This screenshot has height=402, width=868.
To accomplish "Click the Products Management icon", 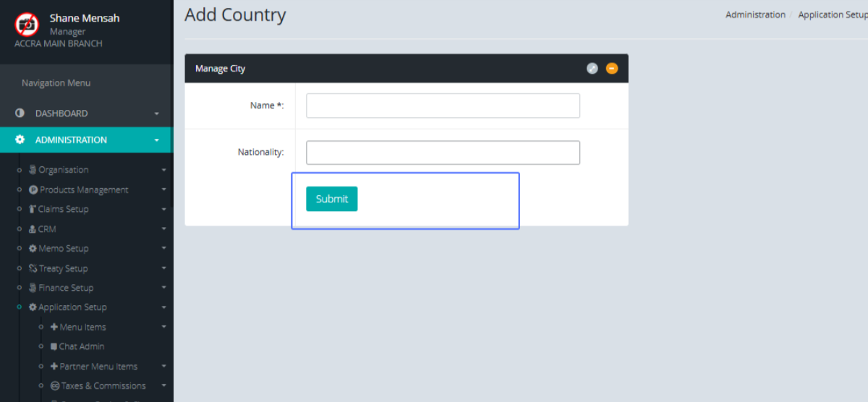I will click(33, 190).
